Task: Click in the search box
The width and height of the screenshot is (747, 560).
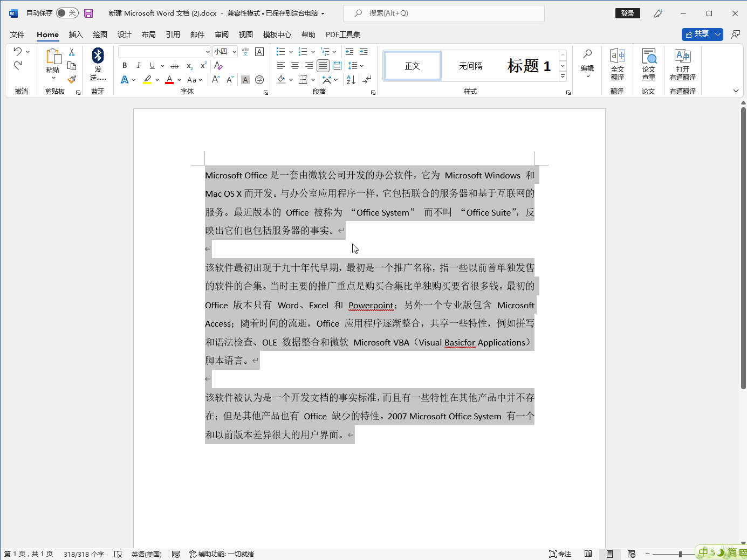Action: point(444,13)
